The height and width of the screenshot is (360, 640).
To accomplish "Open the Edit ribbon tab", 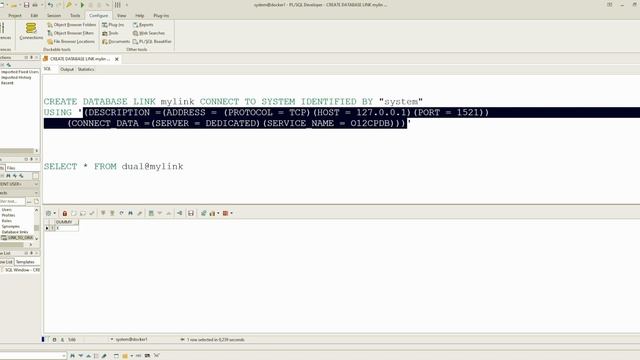I will [34, 16].
